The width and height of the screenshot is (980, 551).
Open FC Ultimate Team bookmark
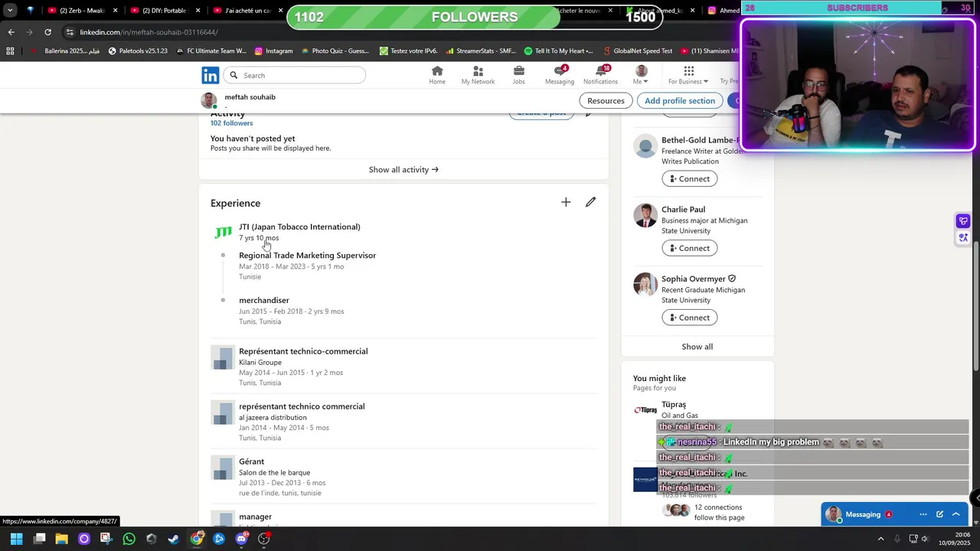(211, 51)
